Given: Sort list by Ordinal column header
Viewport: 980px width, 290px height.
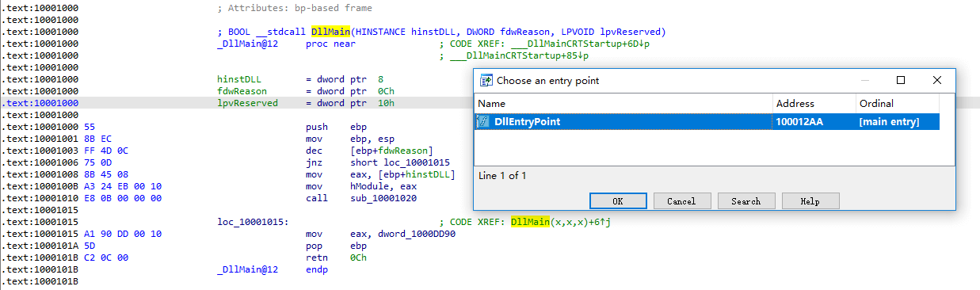Looking at the screenshot, I should [898, 104].
